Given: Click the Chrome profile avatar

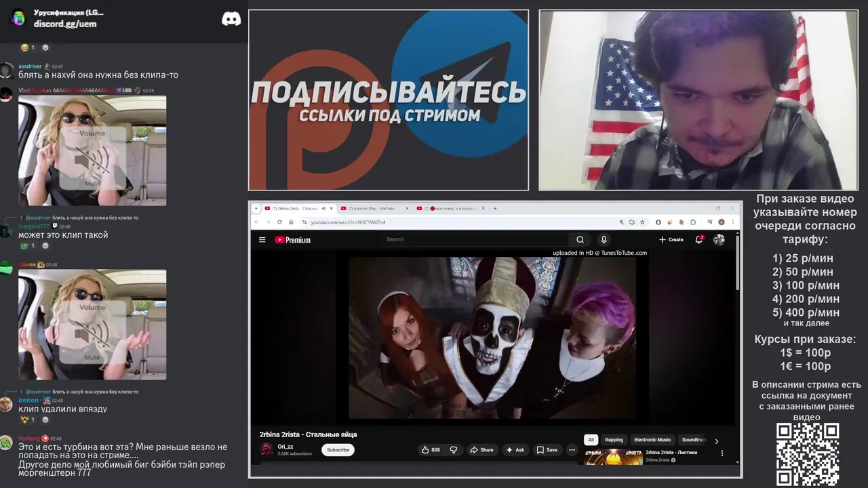Looking at the screenshot, I should tap(722, 222).
